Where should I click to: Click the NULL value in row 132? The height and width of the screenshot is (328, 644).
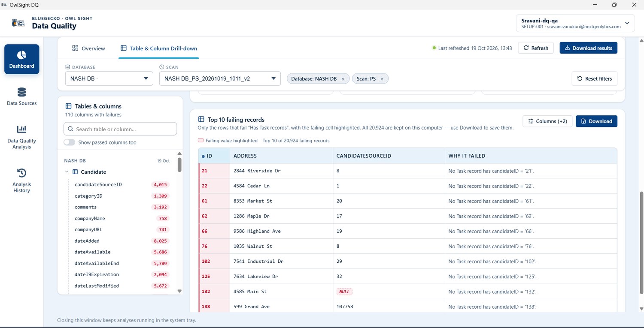tap(344, 292)
